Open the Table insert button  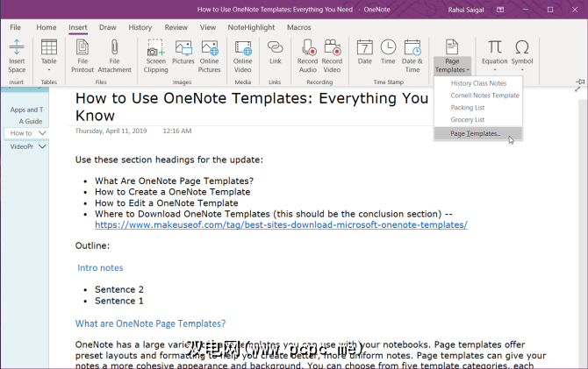49,56
